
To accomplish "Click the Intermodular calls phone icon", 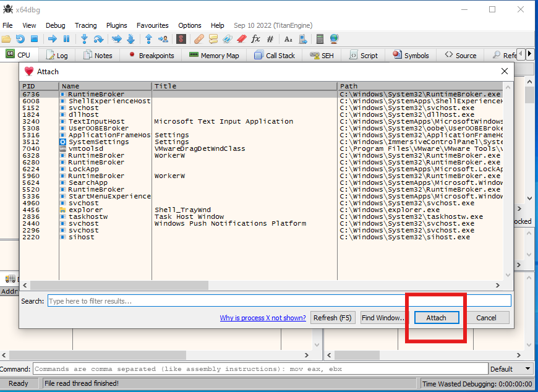I will click(x=302, y=39).
